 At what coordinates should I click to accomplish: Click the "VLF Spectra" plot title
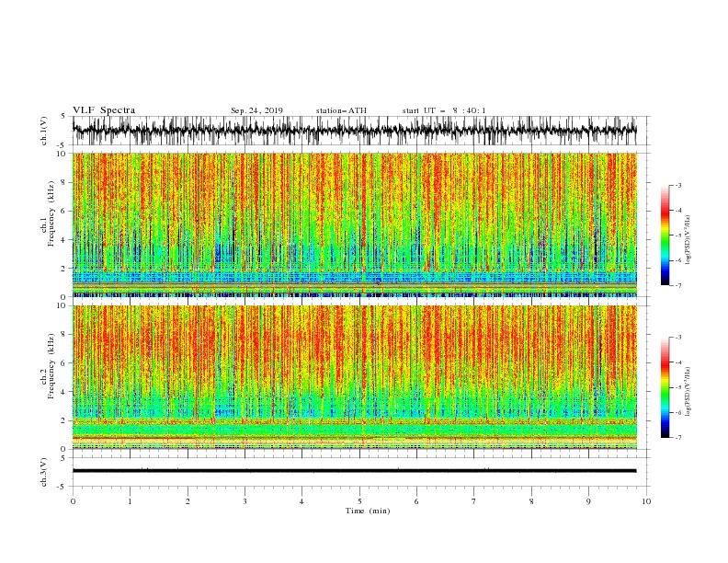(104, 110)
